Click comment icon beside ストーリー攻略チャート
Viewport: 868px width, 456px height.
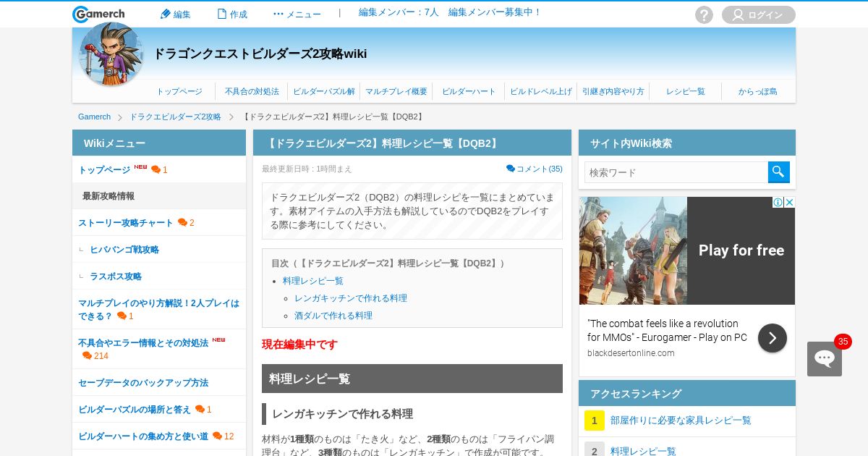(182, 222)
